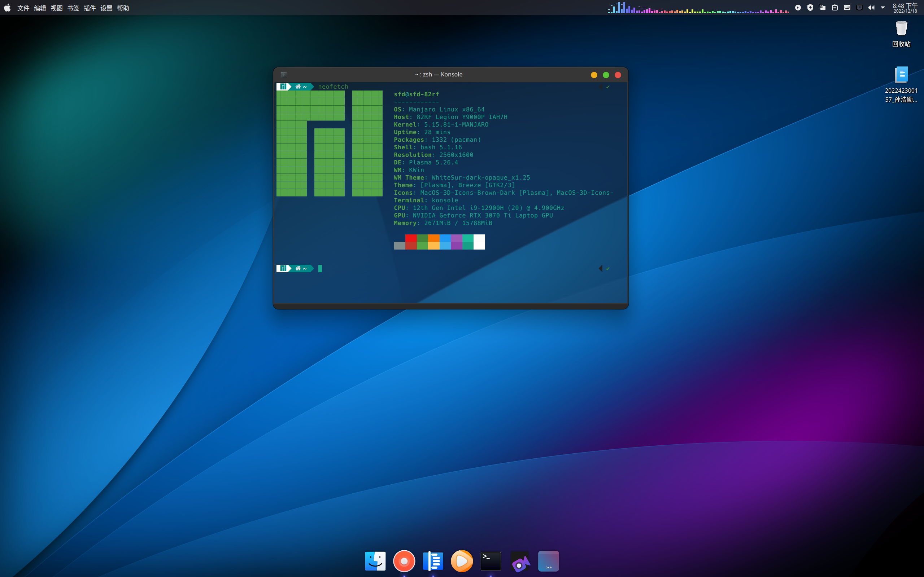Open the media play tray icon

[x=798, y=8]
